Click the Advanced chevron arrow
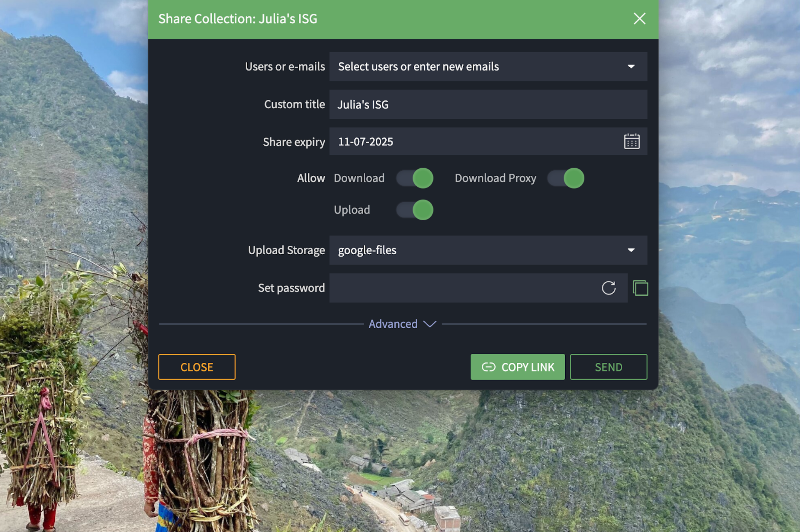Viewport: 800px width, 532px height. (430, 324)
